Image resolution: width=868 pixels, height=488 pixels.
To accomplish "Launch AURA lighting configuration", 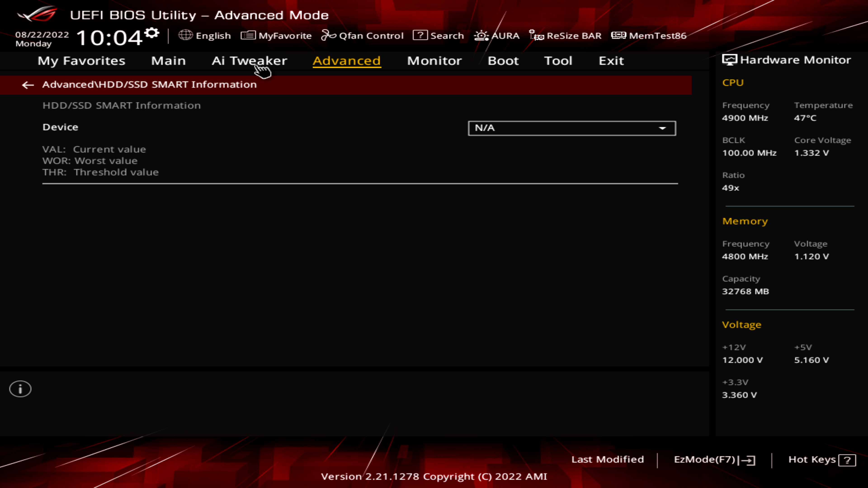I will point(497,36).
